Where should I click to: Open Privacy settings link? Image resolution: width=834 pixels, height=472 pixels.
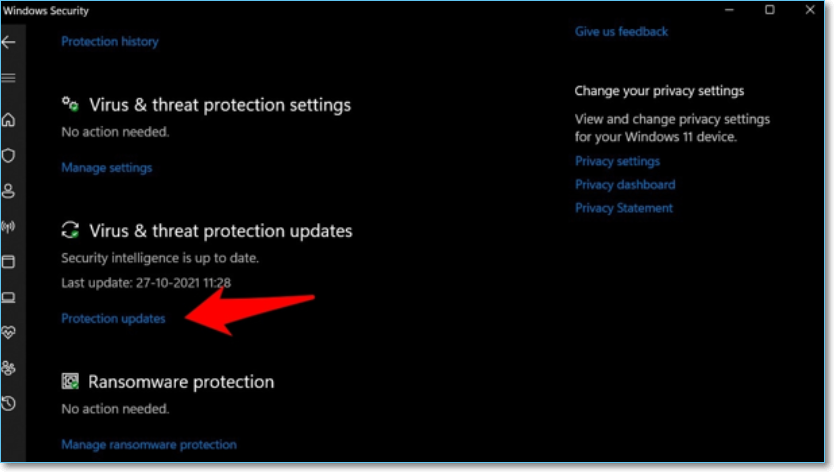coord(617,162)
